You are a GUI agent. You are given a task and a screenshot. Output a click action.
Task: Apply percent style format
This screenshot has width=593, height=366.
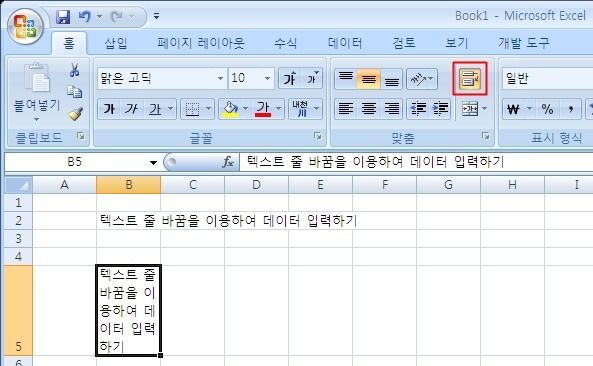click(547, 109)
